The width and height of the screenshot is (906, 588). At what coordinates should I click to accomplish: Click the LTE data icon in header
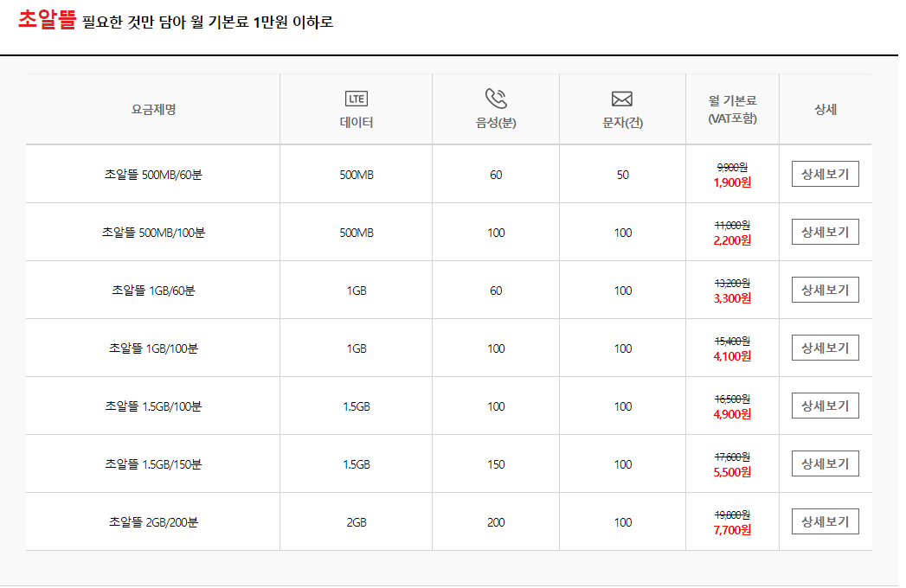coord(356,99)
